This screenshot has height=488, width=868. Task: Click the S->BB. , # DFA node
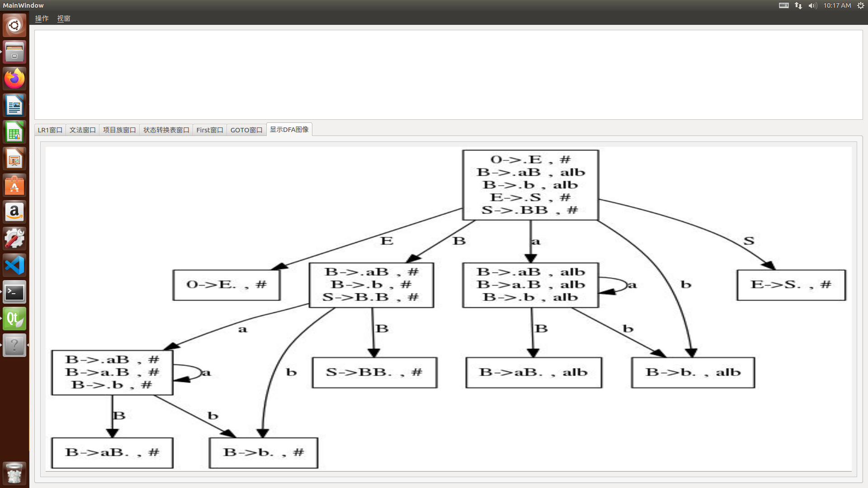tap(374, 372)
